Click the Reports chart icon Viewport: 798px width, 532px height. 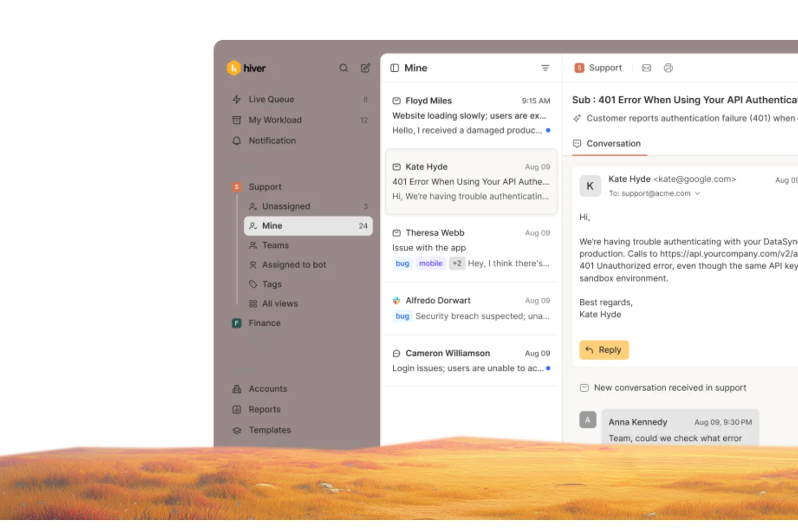pyautogui.click(x=236, y=409)
